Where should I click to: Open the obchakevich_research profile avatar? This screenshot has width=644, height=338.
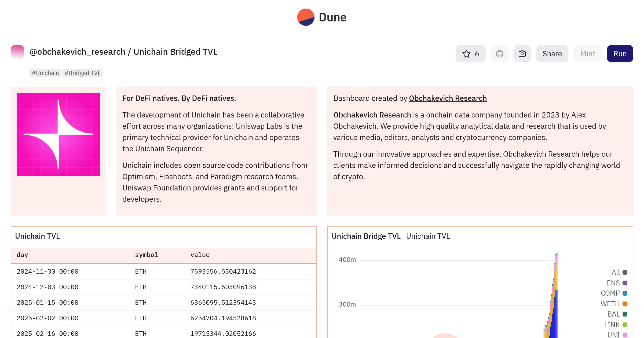(x=17, y=52)
